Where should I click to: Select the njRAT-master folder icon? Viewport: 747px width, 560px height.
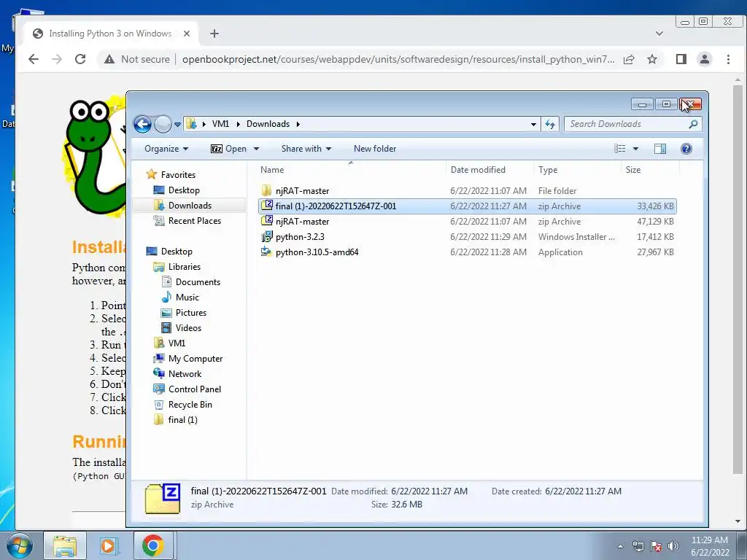coord(267,190)
